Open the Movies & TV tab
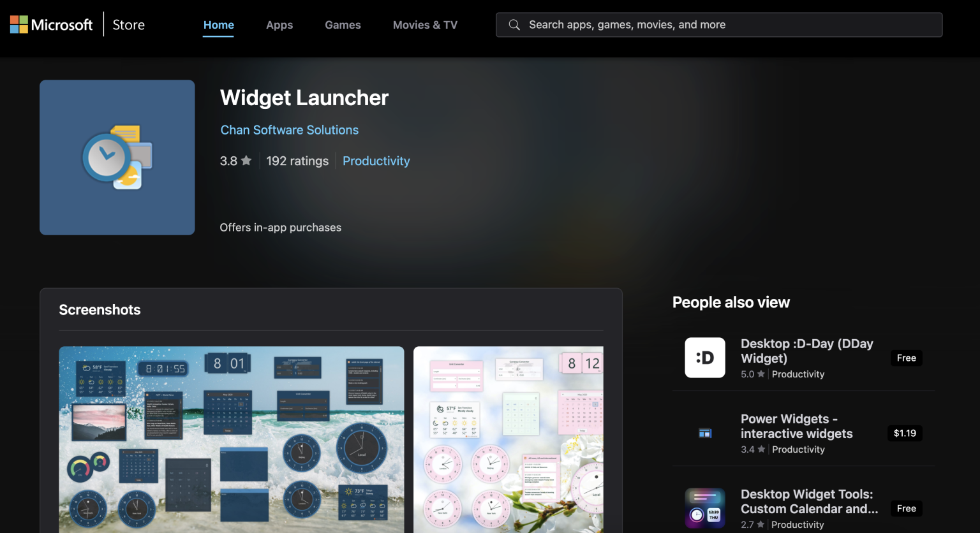This screenshot has height=533, width=980. pyautogui.click(x=425, y=25)
